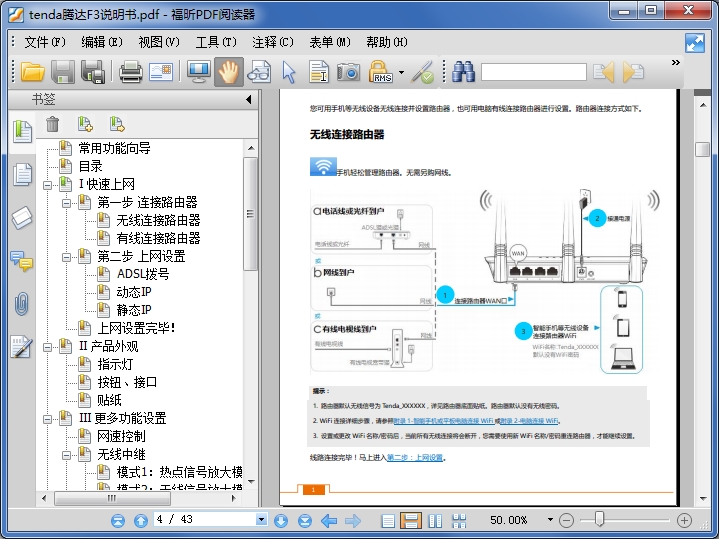The width and height of the screenshot is (719, 539).
Task: Collapse 第二步 上网设置 node
Action: pyautogui.click(x=66, y=257)
